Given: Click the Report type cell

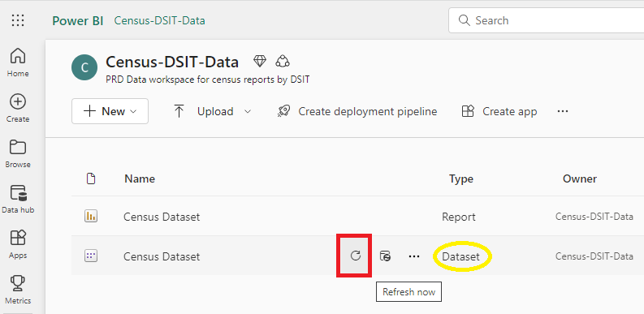Looking at the screenshot, I should click(x=459, y=217).
